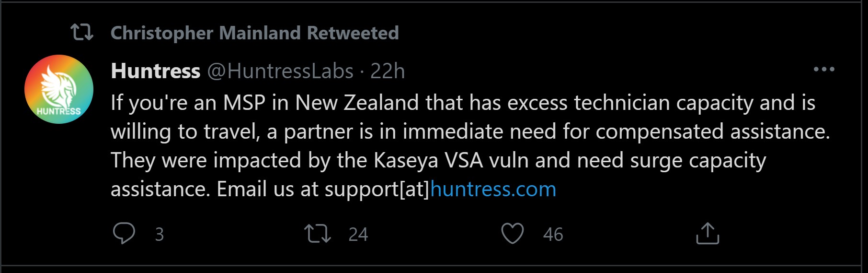868x273 pixels.
Task: Click the phrase "willing to travel" in the tweet
Action: [185, 132]
